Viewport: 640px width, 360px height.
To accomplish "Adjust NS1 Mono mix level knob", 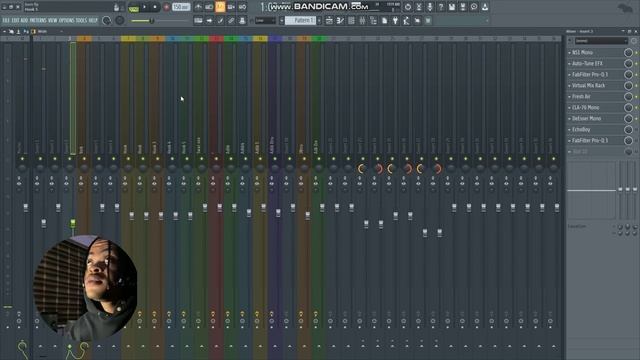I will (628, 53).
